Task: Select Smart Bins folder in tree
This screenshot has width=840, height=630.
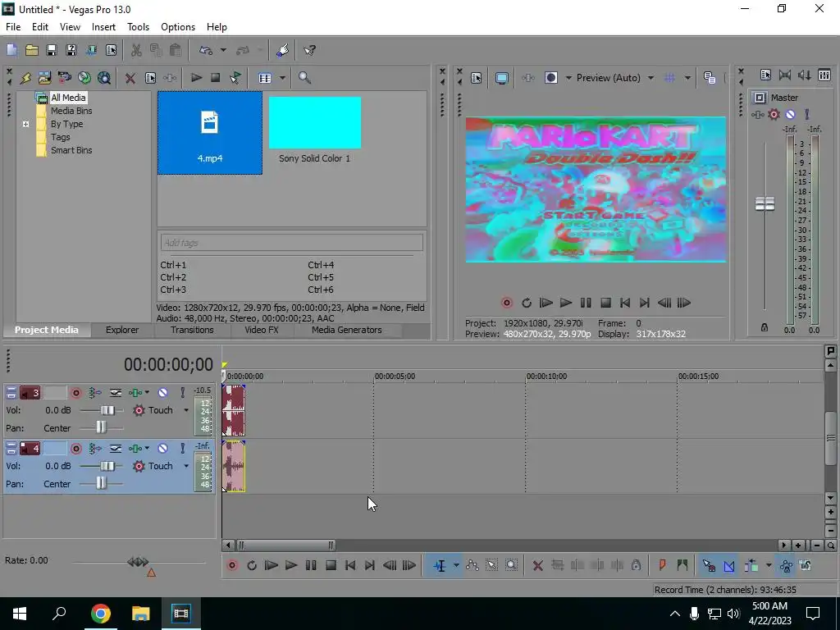Action: (71, 151)
